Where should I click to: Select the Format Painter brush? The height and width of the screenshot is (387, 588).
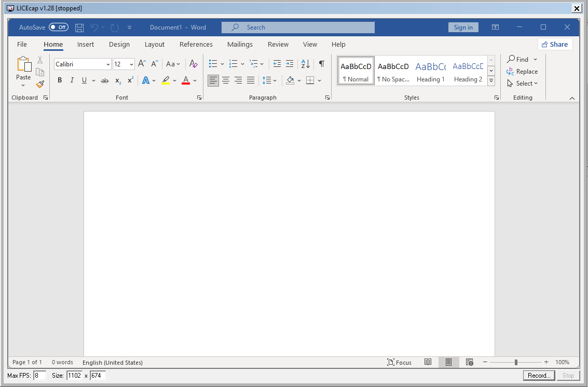pos(40,85)
